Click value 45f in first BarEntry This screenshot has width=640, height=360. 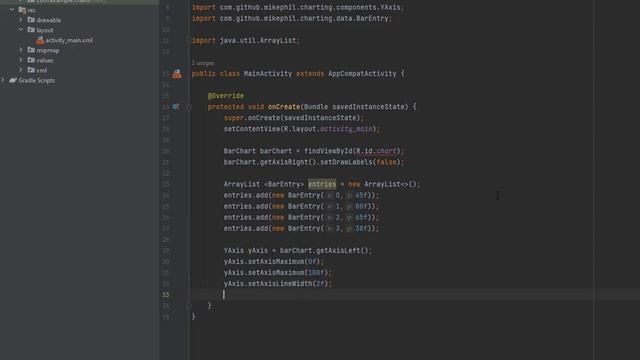[361, 195]
